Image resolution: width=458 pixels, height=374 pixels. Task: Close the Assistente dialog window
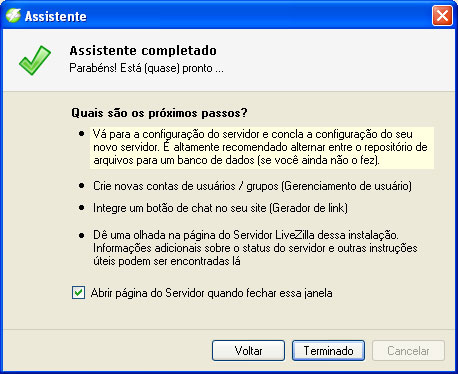click(442, 16)
